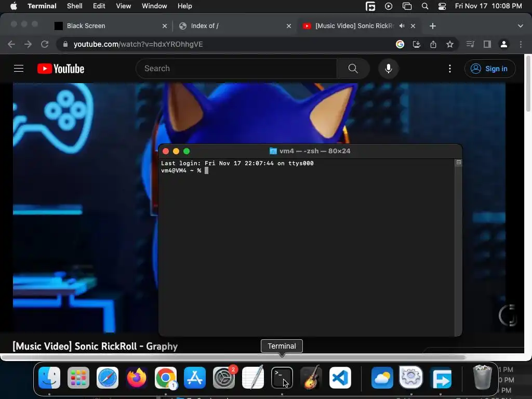Image resolution: width=532 pixels, height=399 pixels.
Task: Switch to the Index of / tab
Action: pyautogui.click(x=234, y=26)
